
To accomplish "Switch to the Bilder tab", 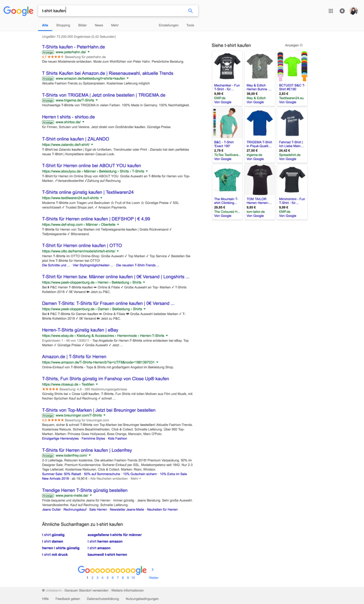I will point(82,25).
